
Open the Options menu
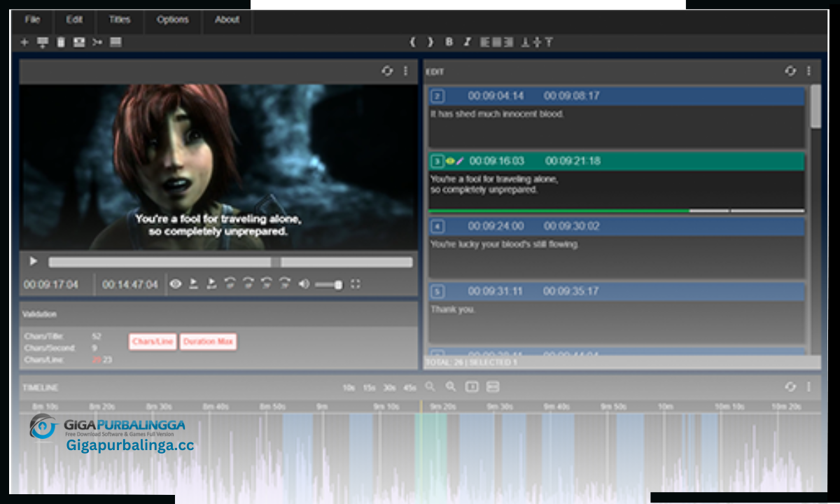pos(172,20)
